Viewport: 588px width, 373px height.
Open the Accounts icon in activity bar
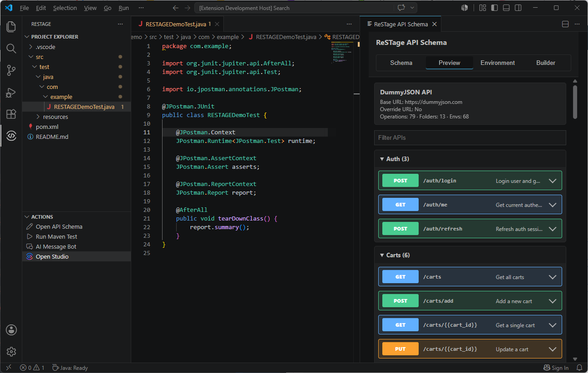[x=11, y=330]
